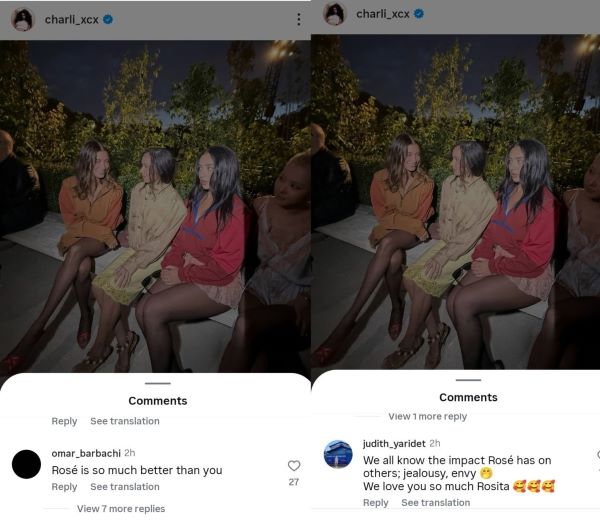Open omar_barbachi username link
Image resolution: width=600 pixels, height=520 pixels.
[86, 453]
